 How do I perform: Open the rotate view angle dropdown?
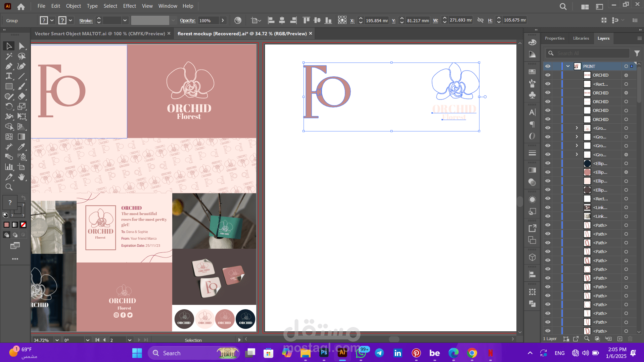[x=88, y=340]
